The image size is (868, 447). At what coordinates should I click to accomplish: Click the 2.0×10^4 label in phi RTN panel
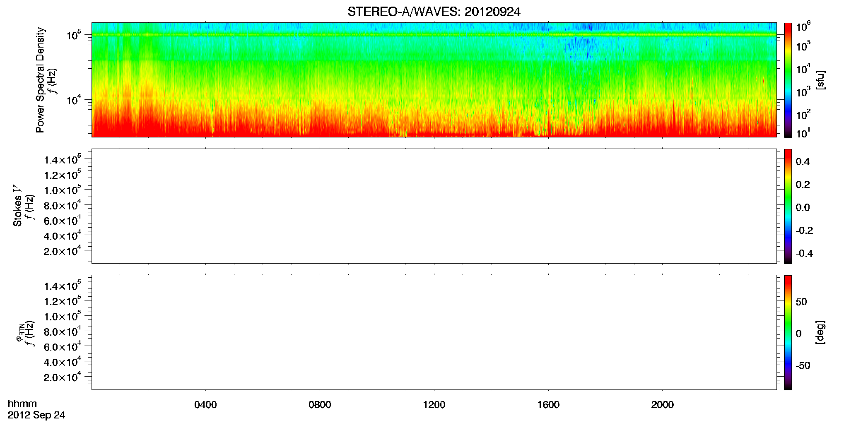pyautogui.click(x=63, y=377)
